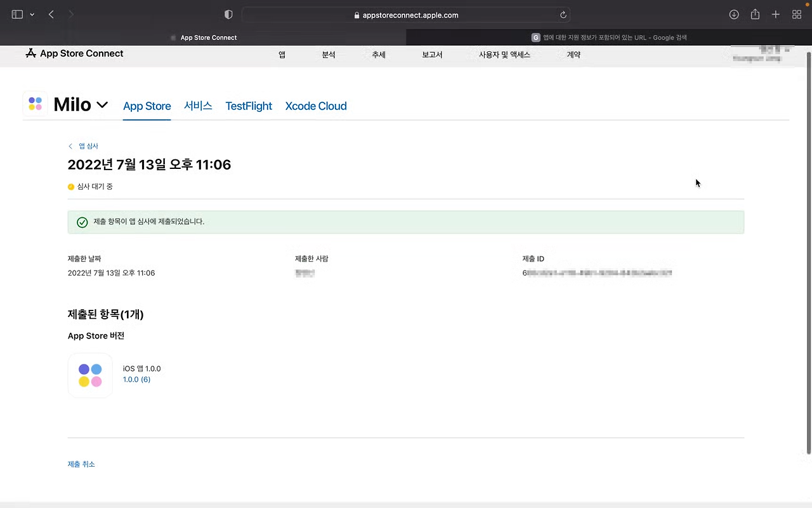Select the App Store tab

click(147, 106)
